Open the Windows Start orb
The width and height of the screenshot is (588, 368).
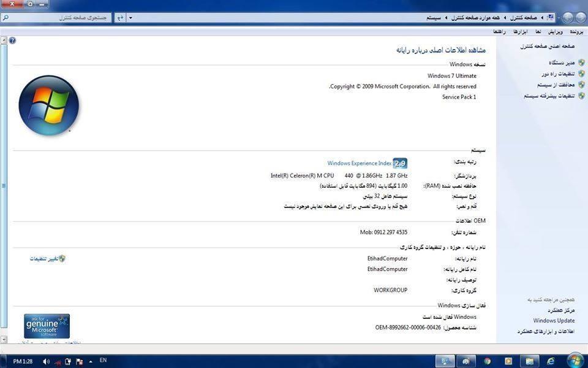tap(575, 361)
